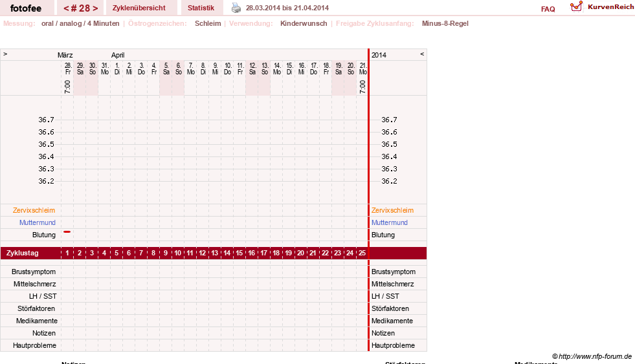This screenshot has width=635, height=364.
Task: Select date column '14. Mo'
Action: [277, 69]
